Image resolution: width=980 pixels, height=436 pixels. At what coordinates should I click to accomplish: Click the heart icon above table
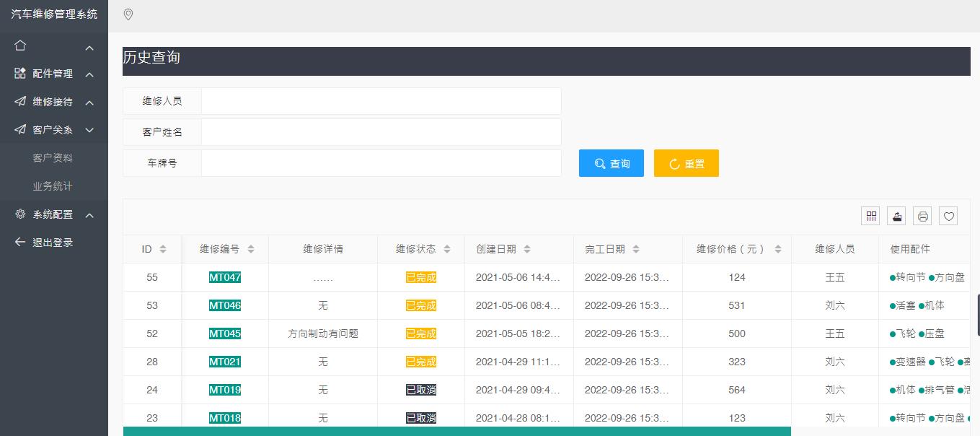pos(948,216)
